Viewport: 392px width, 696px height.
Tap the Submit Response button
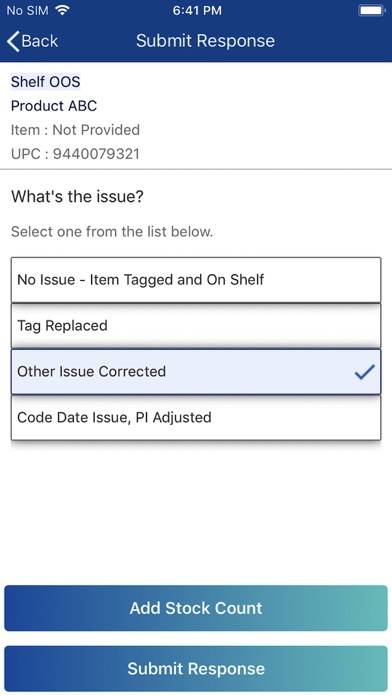tap(196, 668)
